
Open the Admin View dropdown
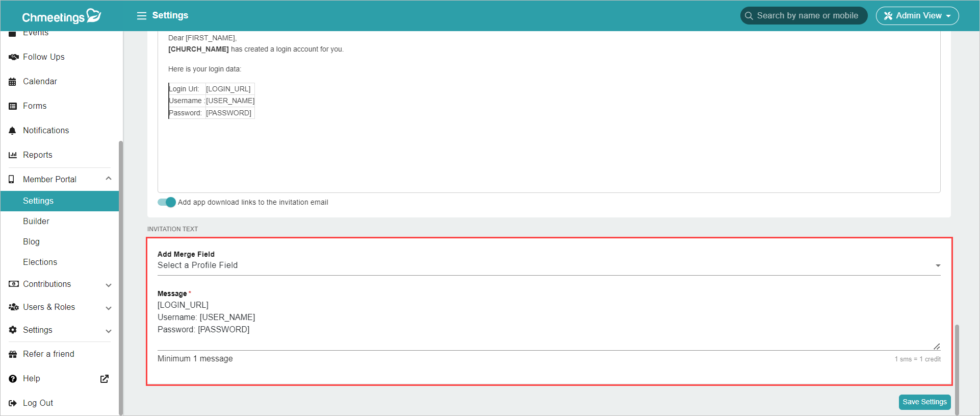pos(917,16)
